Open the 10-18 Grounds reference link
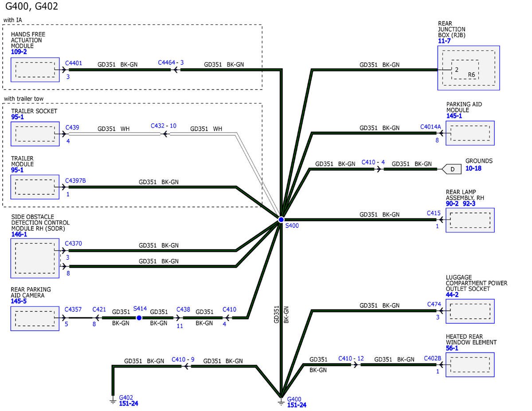Viewport: 532px width, 411px height. tap(473, 168)
